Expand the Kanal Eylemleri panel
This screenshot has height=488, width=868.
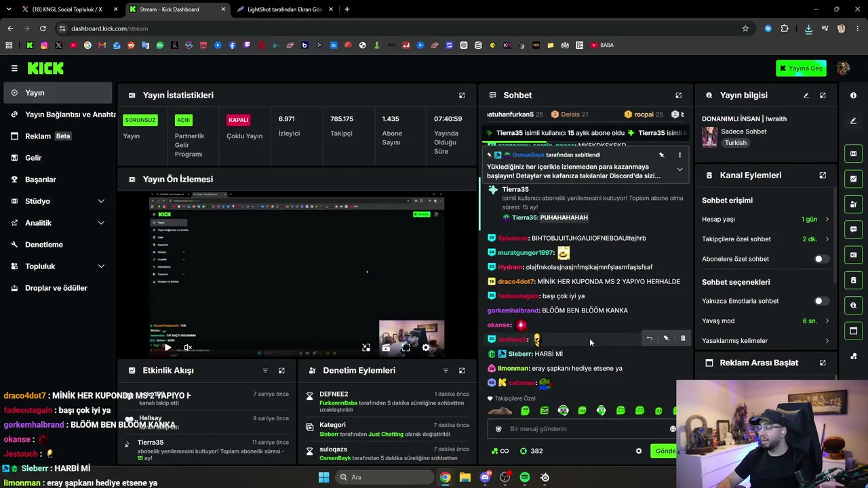click(823, 176)
